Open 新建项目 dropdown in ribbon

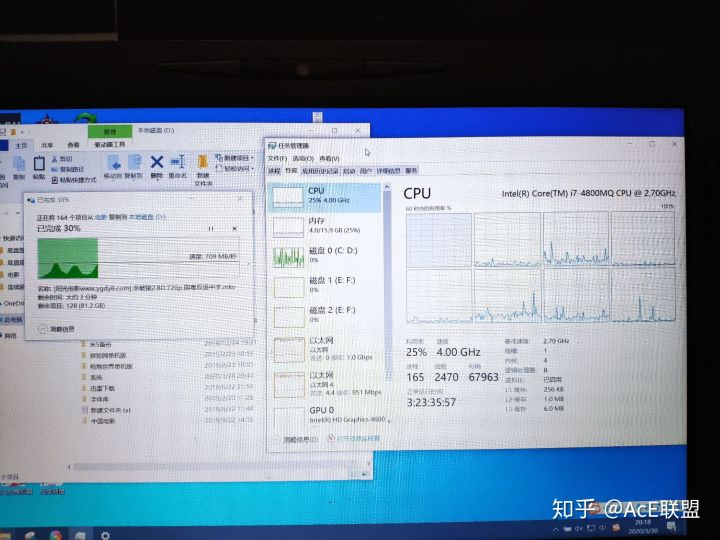click(x=235, y=158)
